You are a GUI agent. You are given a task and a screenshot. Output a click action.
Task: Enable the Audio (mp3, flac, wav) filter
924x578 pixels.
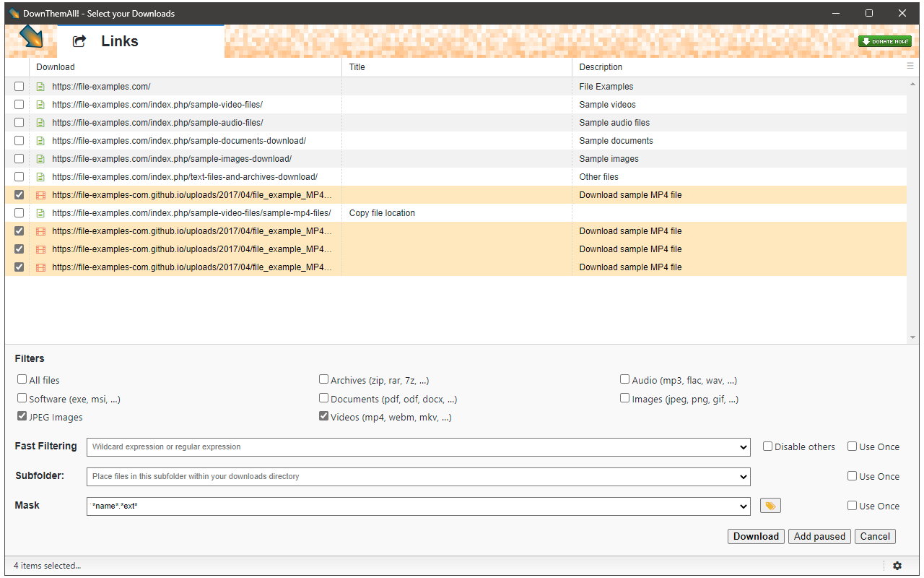[x=624, y=379]
